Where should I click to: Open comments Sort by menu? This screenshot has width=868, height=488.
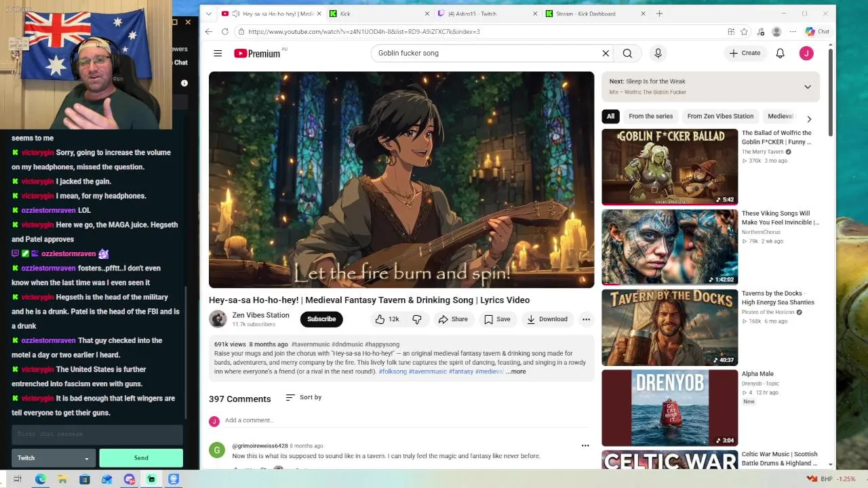click(304, 397)
